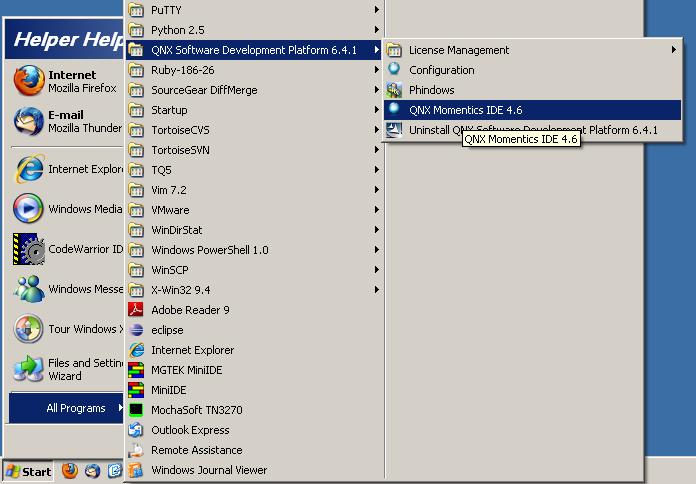
Task: Open Windows PowerShell 1.0 folder
Action: [x=254, y=250]
